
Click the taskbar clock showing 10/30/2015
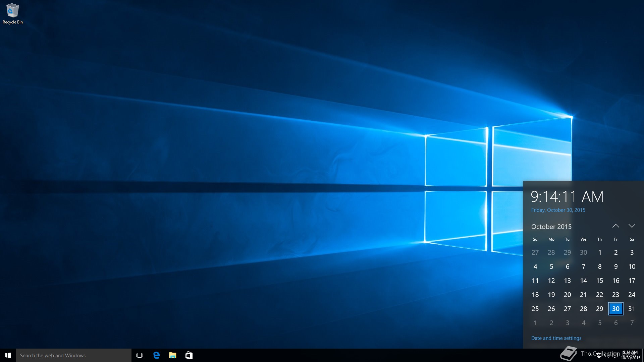pyautogui.click(x=631, y=355)
